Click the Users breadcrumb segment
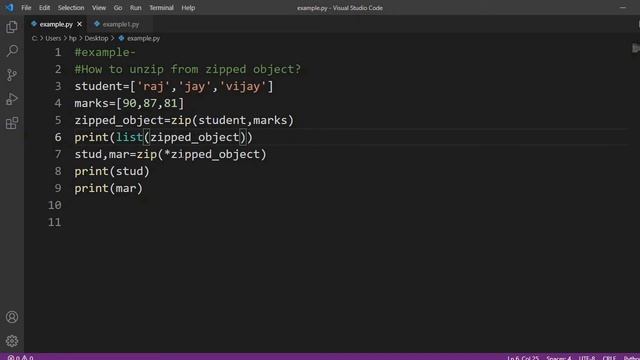 click(53, 38)
